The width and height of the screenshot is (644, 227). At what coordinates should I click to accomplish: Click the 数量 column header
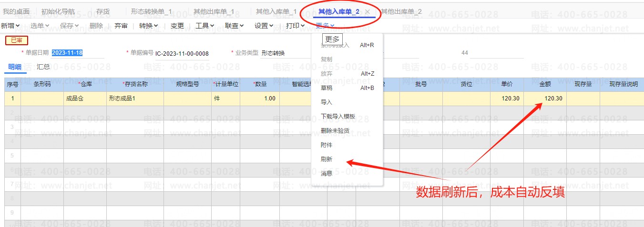[x=260, y=84]
